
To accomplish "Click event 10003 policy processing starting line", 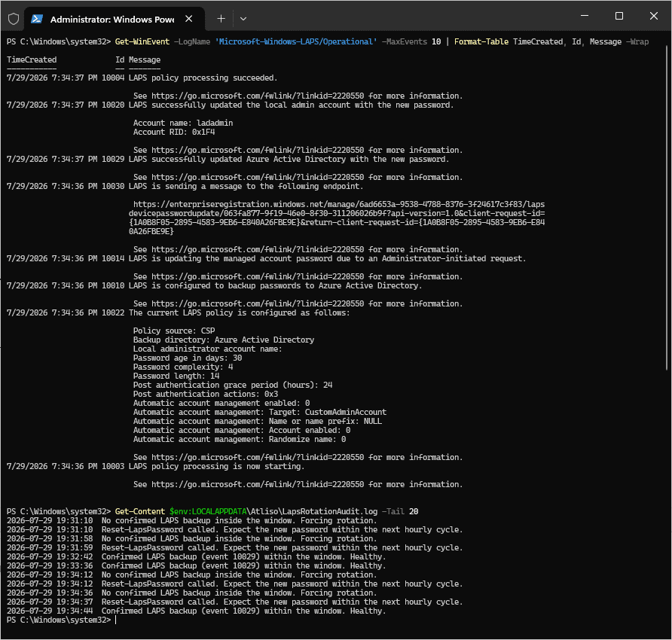I will (x=156, y=467).
